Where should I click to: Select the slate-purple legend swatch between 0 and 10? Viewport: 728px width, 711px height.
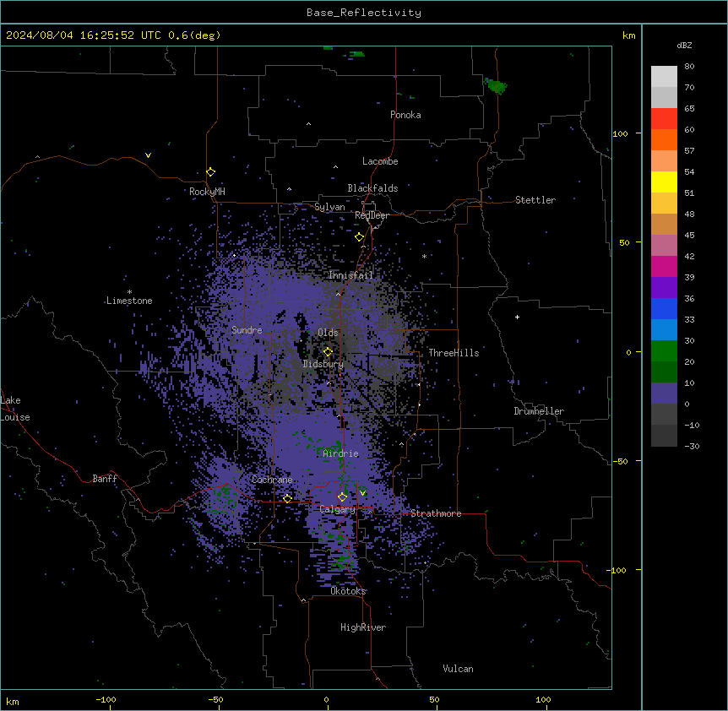coord(664,393)
